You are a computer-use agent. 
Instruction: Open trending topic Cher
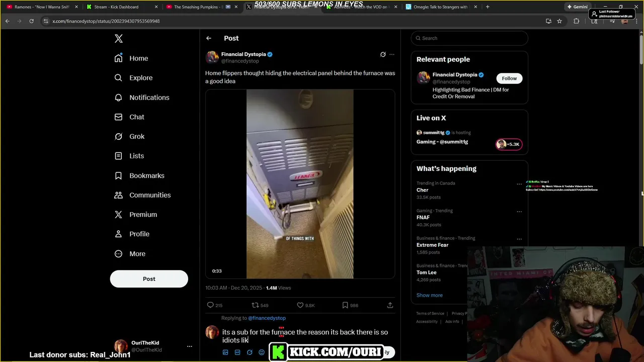423,190
